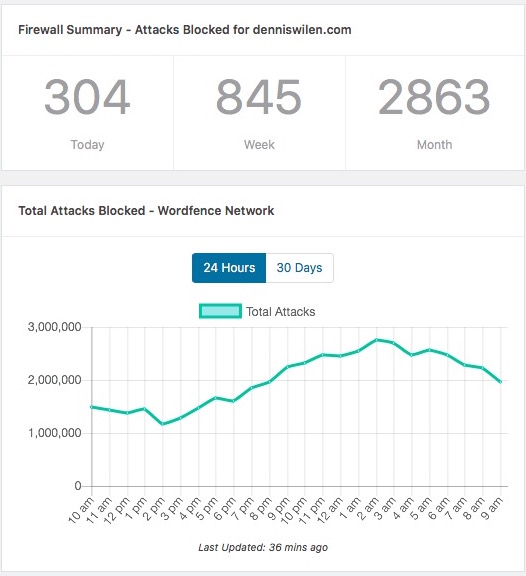Click the Last Updated timestamp text
This screenshot has width=526, height=576.
click(263, 547)
